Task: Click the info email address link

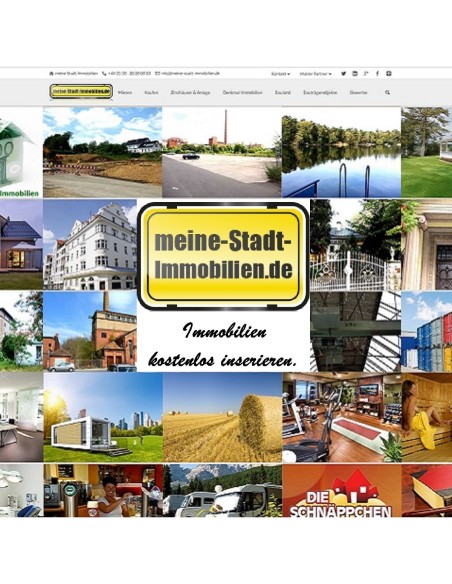Action: (190, 74)
